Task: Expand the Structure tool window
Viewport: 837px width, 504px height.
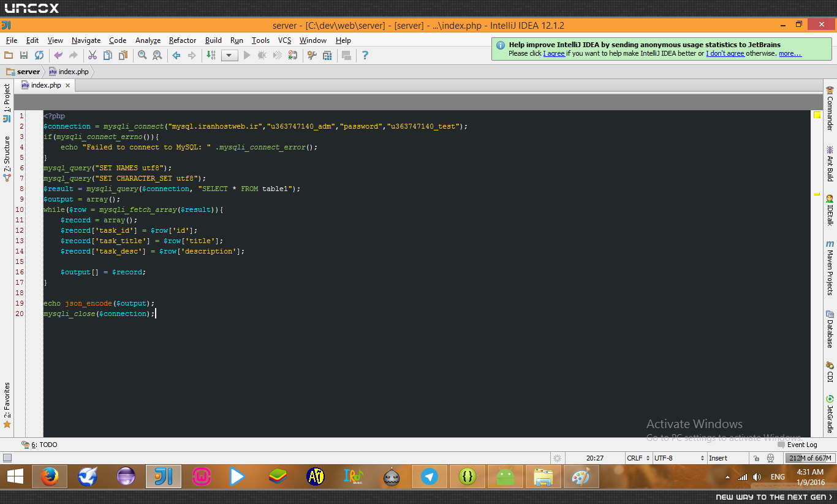Action: [x=7, y=159]
